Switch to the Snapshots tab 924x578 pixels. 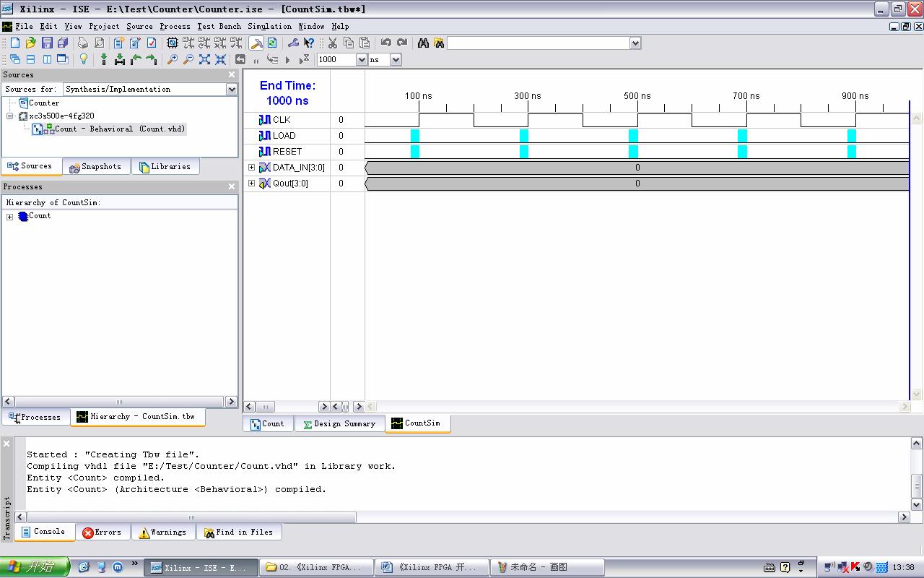(96, 167)
